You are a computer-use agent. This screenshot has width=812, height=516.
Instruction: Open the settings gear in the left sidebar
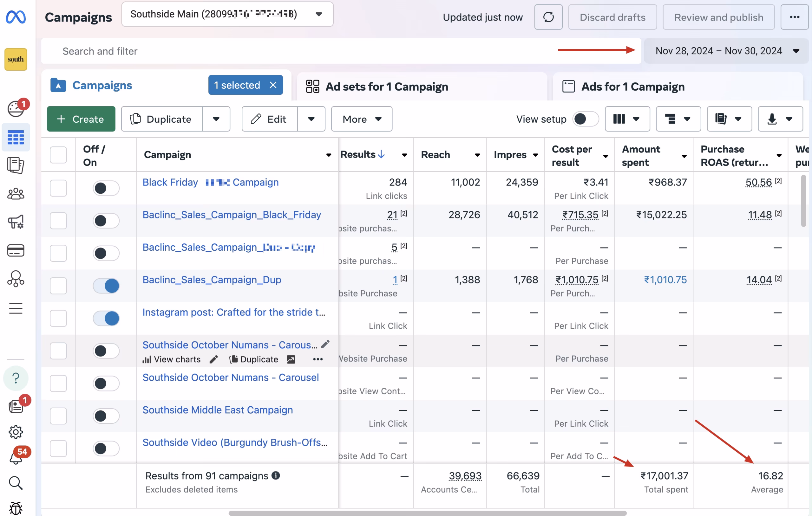coord(16,432)
